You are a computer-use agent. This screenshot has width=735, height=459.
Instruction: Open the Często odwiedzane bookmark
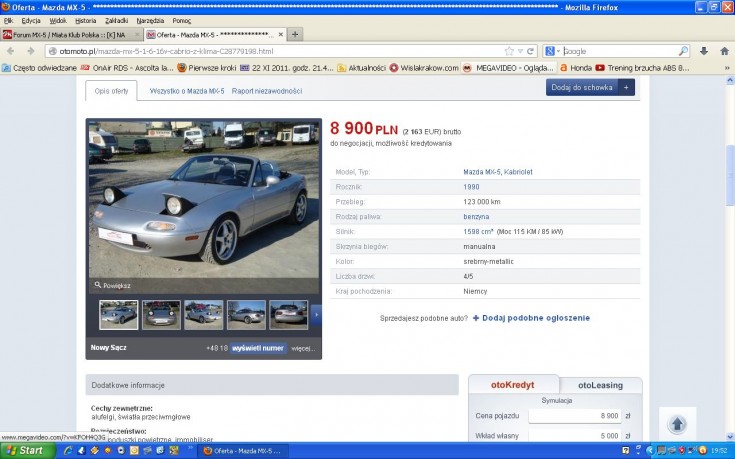(39, 68)
